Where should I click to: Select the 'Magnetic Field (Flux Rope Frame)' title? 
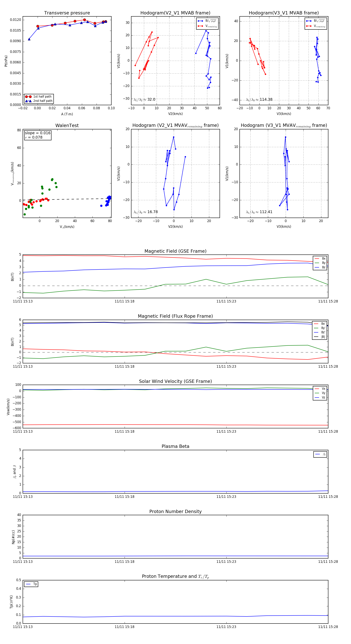click(x=175, y=316)
